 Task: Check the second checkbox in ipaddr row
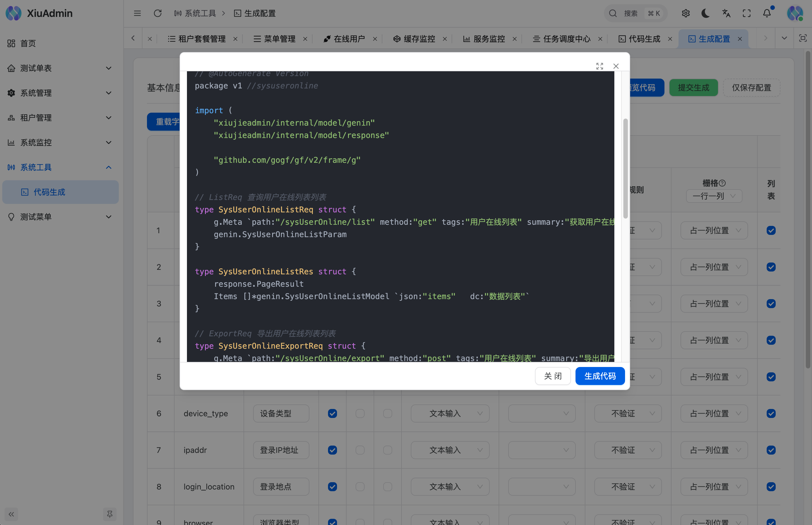tap(360, 450)
